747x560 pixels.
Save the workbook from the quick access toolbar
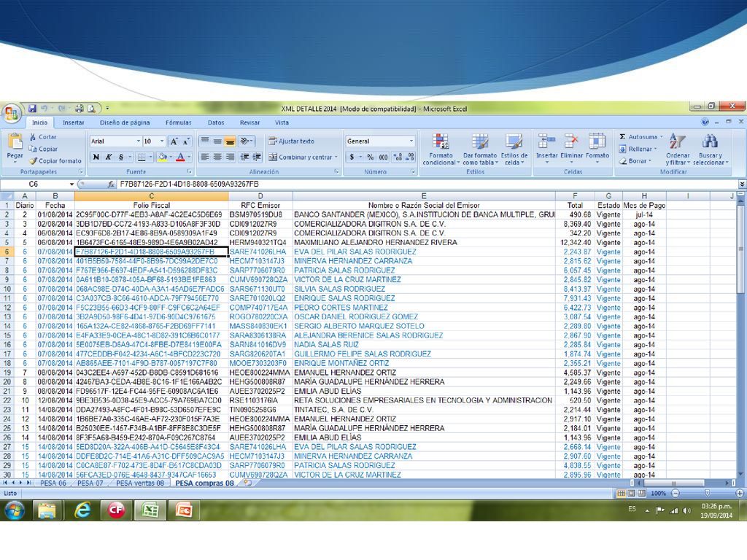[32, 109]
